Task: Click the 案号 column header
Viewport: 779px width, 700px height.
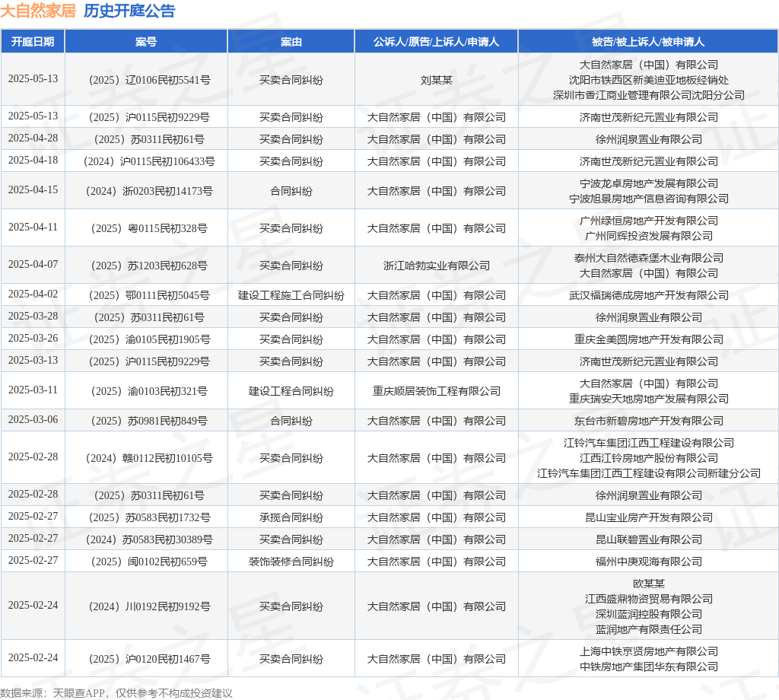Action: pyautogui.click(x=146, y=42)
